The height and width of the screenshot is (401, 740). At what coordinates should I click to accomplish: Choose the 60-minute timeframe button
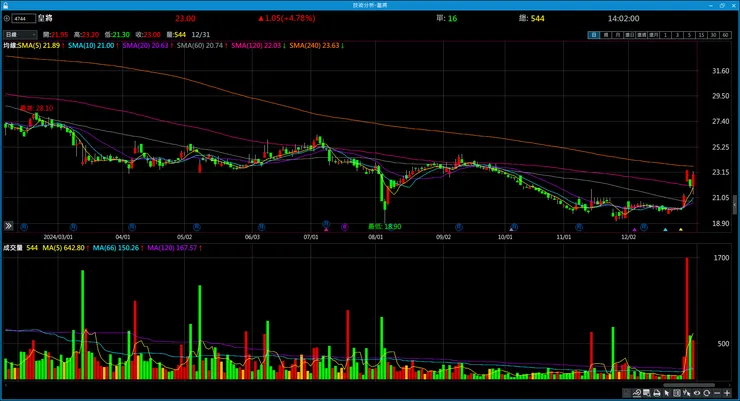[725, 35]
